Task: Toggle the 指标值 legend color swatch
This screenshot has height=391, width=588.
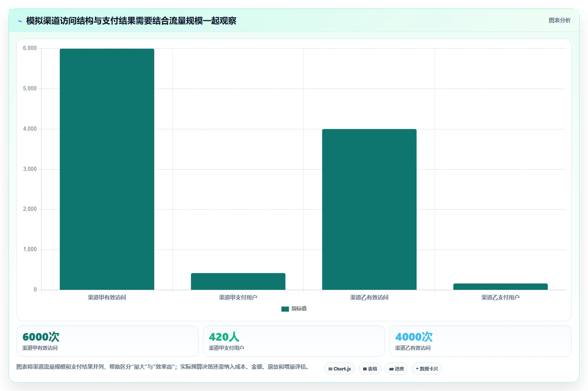Action: tap(285, 309)
